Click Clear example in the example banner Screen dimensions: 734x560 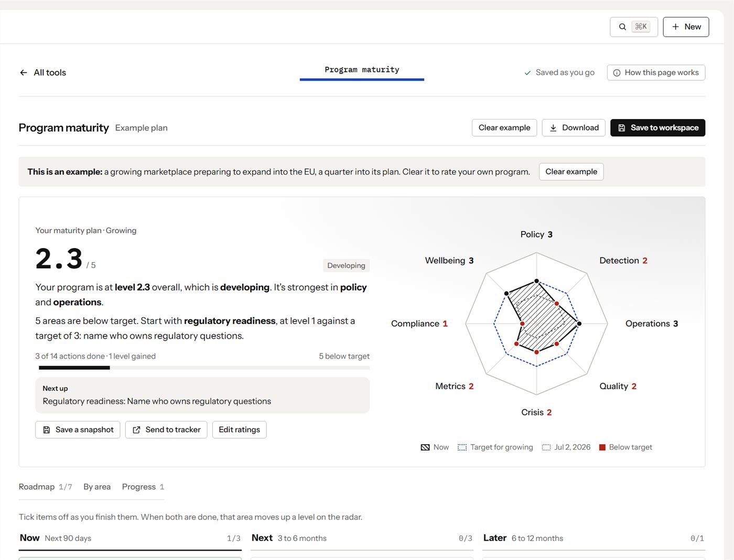[x=571, y=172]
